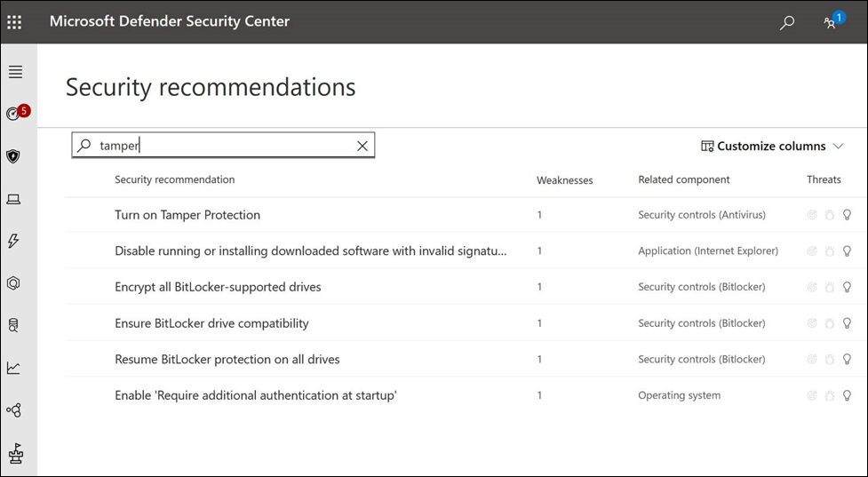Open the connected nodes icon in sidebar
868x477 pixels.
[13, 410]
